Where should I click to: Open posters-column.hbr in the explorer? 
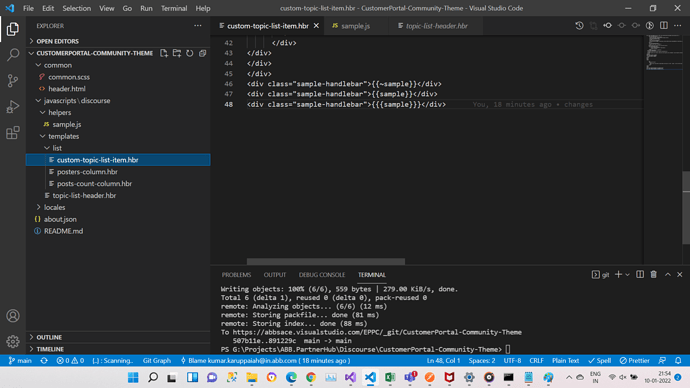click(87, 172)
